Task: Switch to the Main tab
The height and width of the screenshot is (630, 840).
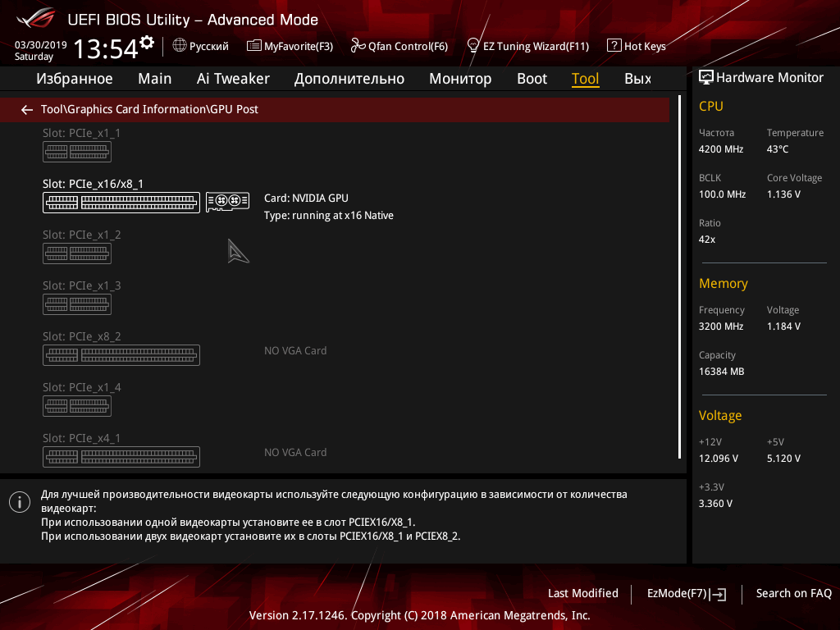Action: point(155,79)
